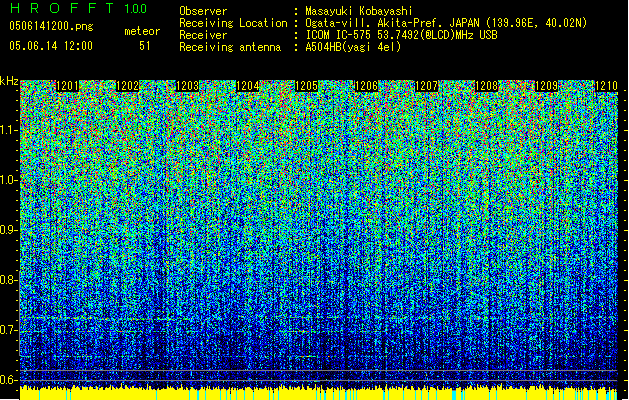Click the 1203 time marker

point(187,86)
